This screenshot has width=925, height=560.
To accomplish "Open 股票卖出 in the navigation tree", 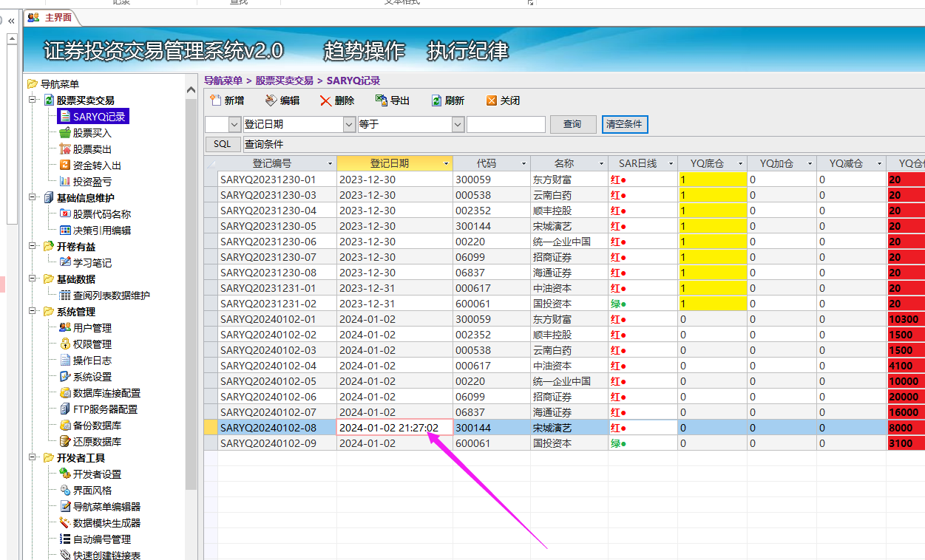I will 92,149.
